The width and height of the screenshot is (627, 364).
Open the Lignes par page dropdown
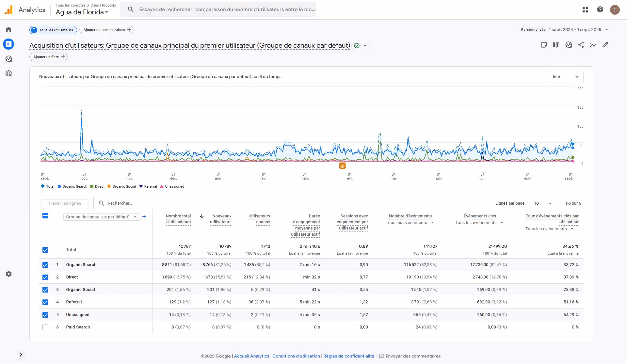543,203
